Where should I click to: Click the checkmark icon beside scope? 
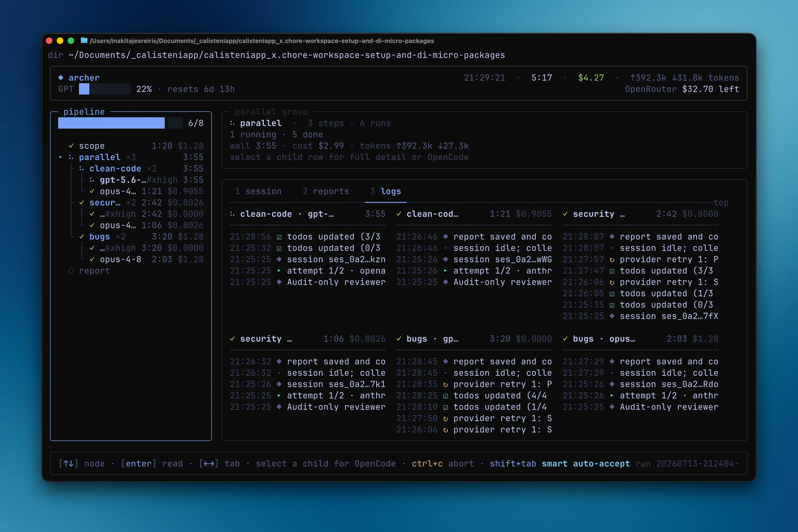pos(71,146)
